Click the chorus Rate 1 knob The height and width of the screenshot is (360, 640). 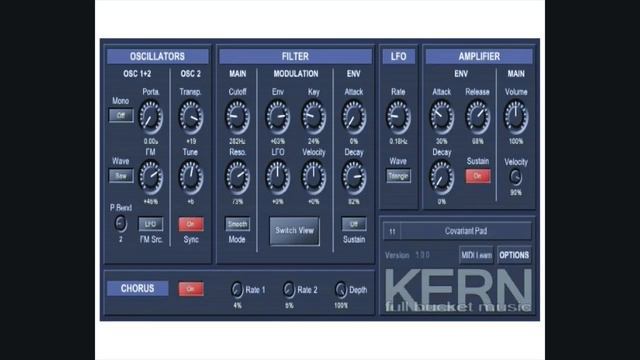pyautogui.click(x=237, y=289)
